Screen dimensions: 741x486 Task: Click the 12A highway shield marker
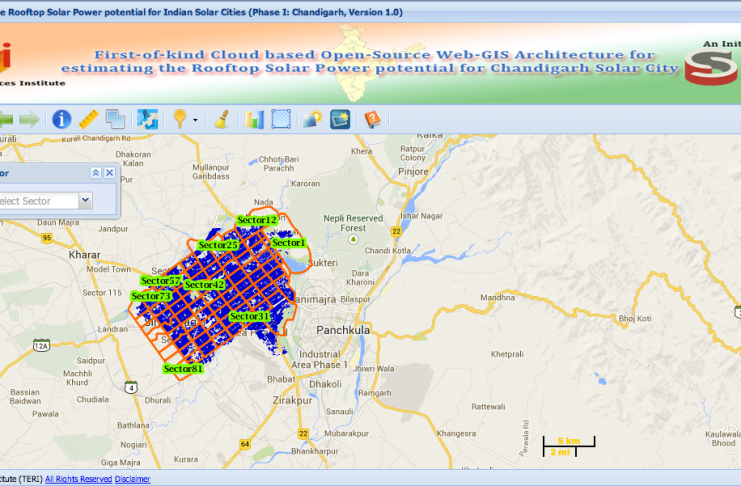click(x=41, y=346)
